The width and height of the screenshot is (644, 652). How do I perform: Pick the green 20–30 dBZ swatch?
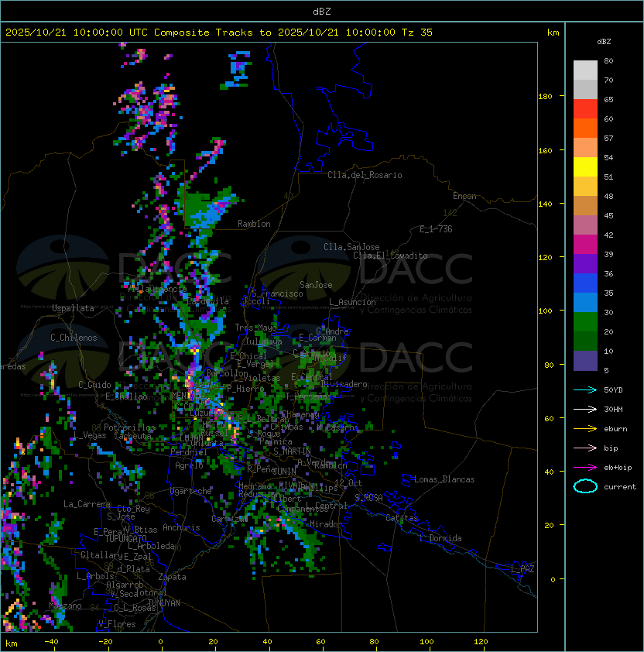point(585,322)
